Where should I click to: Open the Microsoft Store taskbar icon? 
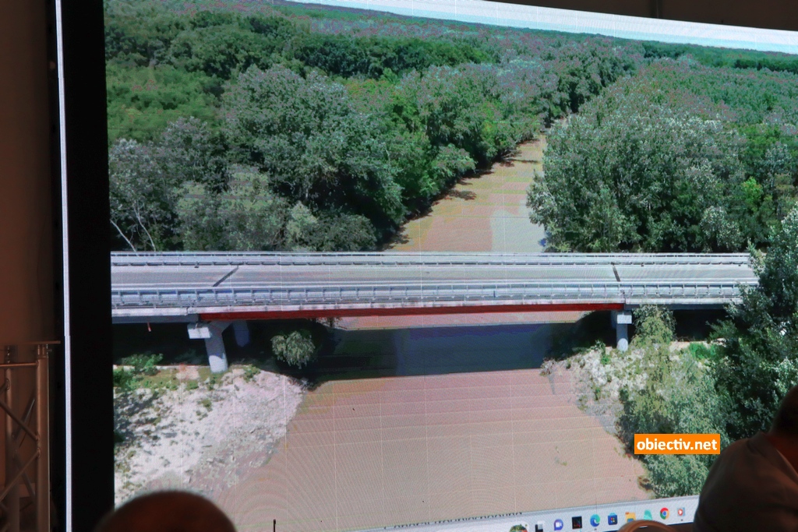tap(613, 520)
